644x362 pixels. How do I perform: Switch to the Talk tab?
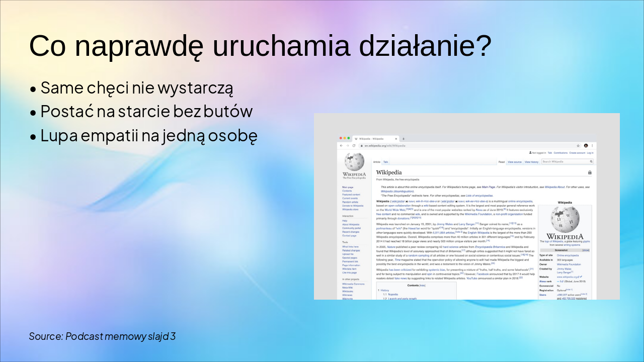[385, 162]
